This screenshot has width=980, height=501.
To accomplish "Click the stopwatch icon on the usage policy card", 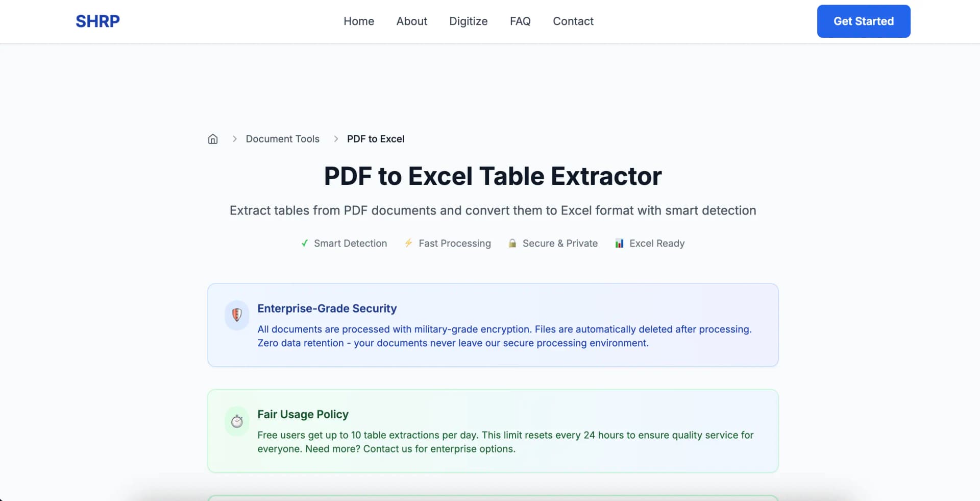I will [x=236, y=421].
